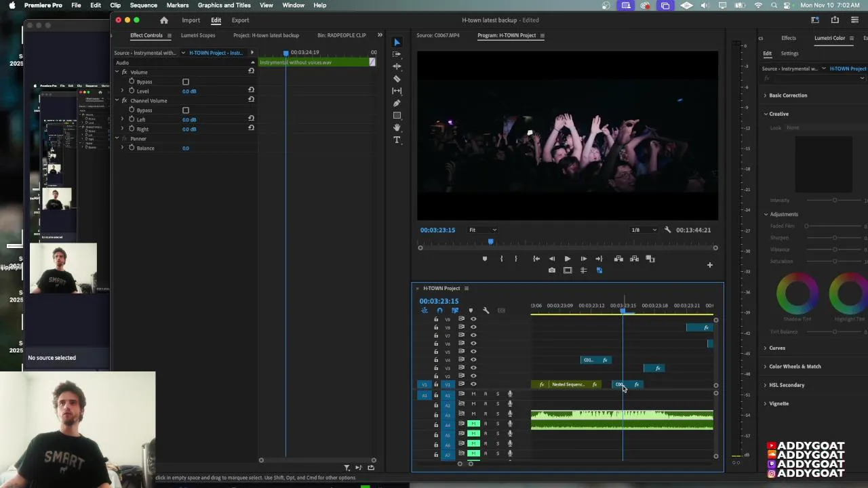
Task: Unmute audio track A4
Action: pyautogui.click(x=473, y=424)
